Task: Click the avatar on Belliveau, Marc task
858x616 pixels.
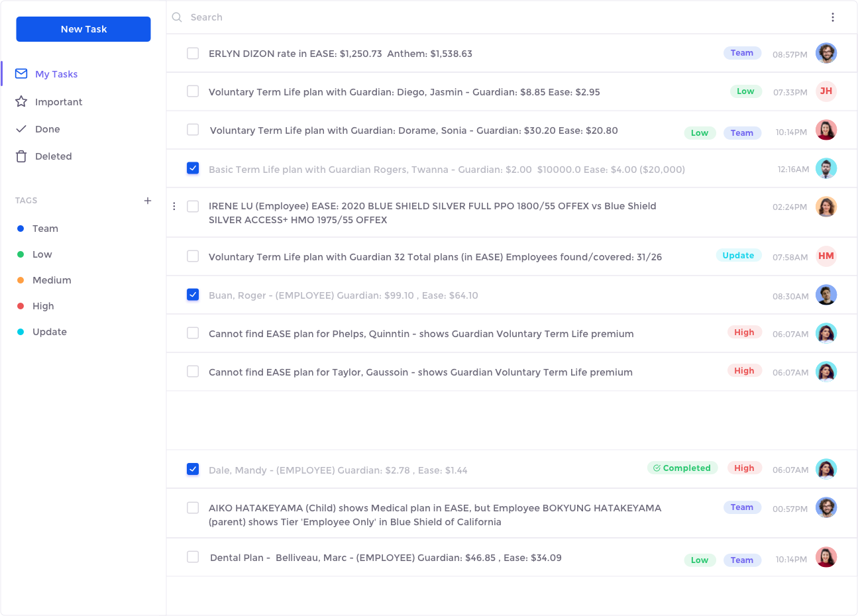Action: (x=826, y=557)
